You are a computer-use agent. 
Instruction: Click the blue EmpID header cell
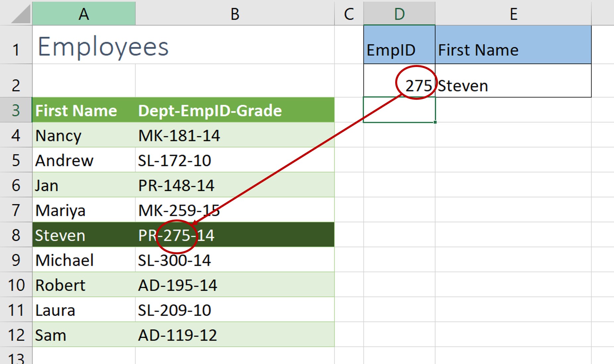tap(399, 45)
